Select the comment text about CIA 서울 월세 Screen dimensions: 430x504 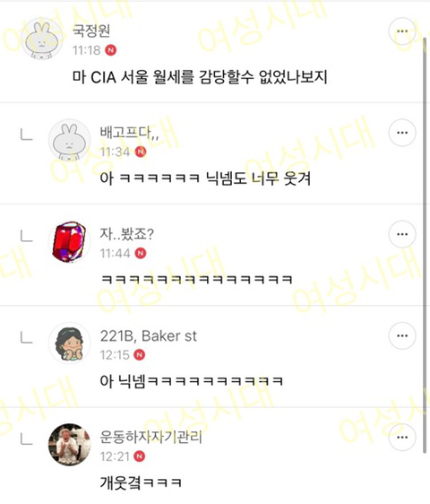[x=200, y=77]
